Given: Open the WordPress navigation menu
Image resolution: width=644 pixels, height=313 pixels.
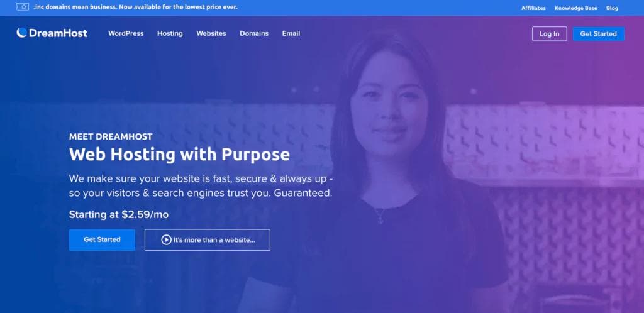Looking at the screenshot, I should point(126,34).
